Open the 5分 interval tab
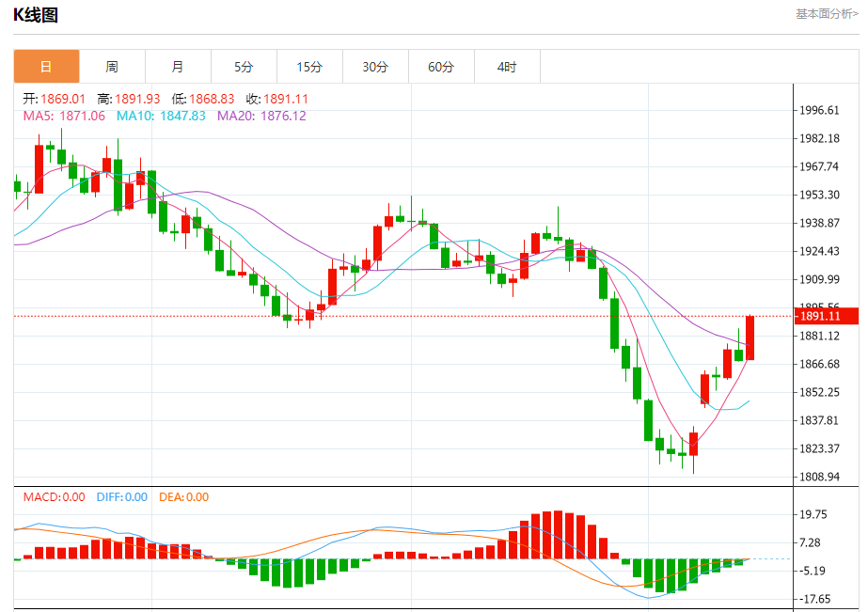 click(x=245, y=67)
